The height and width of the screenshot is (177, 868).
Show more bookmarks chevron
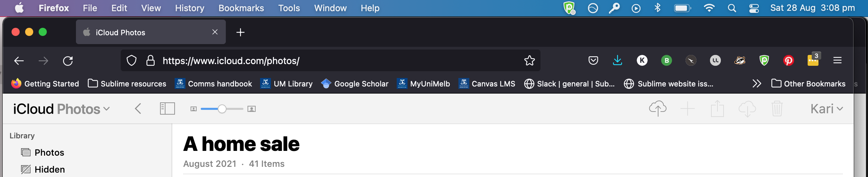756,84
